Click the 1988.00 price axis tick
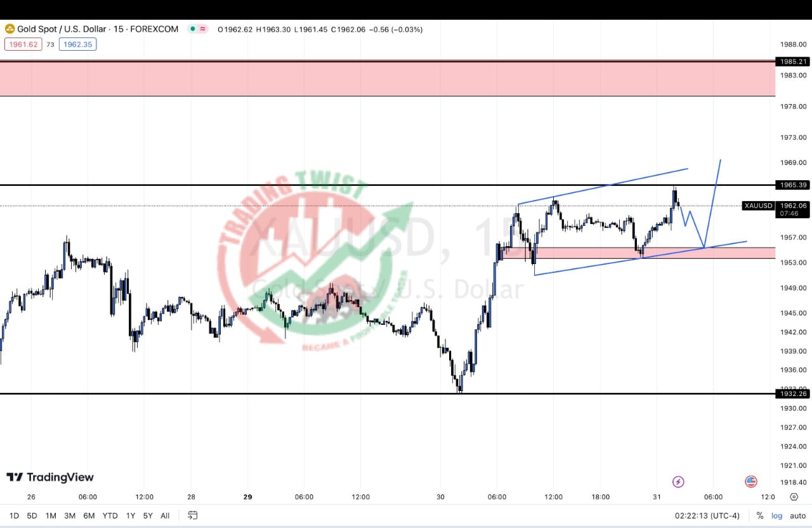Viewport: 812px width, 528px height. (793, 44)
